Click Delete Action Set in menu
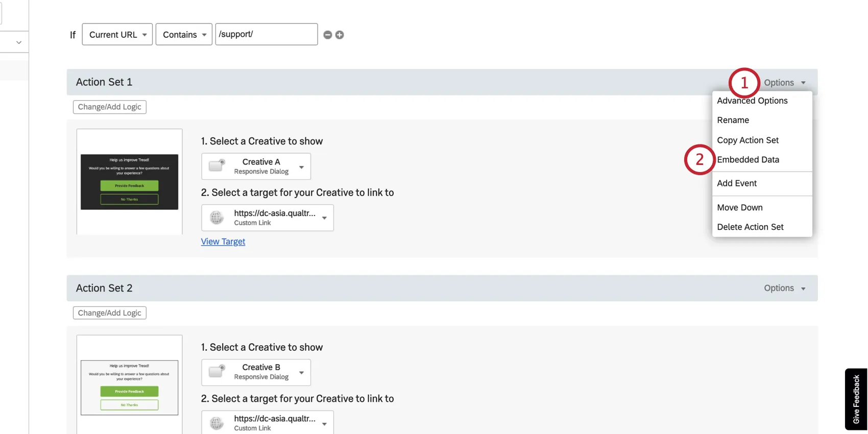Viewport: 868px width, 434px height. (750, 227)
